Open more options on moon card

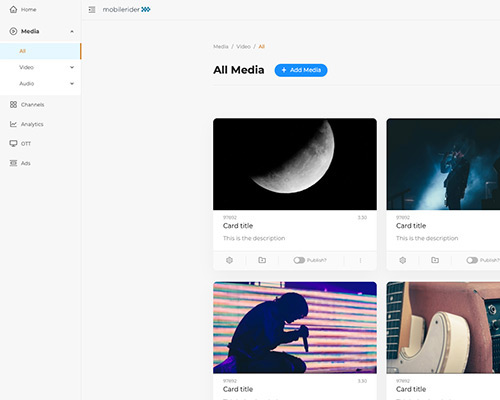tap(360, 260)
